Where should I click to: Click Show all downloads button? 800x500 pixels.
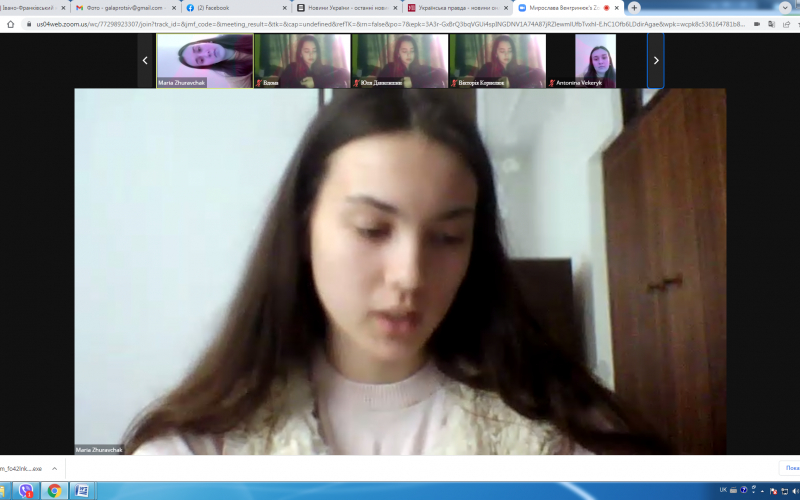[x=790, y=468]
